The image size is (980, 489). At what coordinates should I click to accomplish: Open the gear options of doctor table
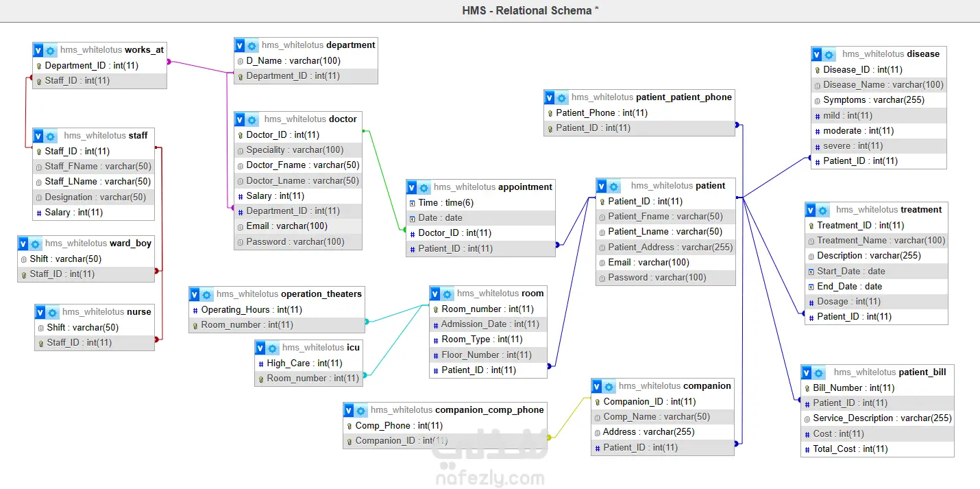[252, 119]
